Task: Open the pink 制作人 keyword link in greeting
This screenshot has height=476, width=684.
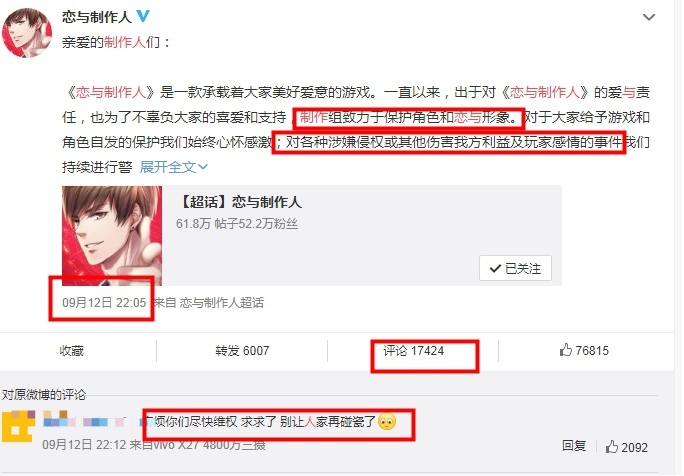Action: point(125,42)
